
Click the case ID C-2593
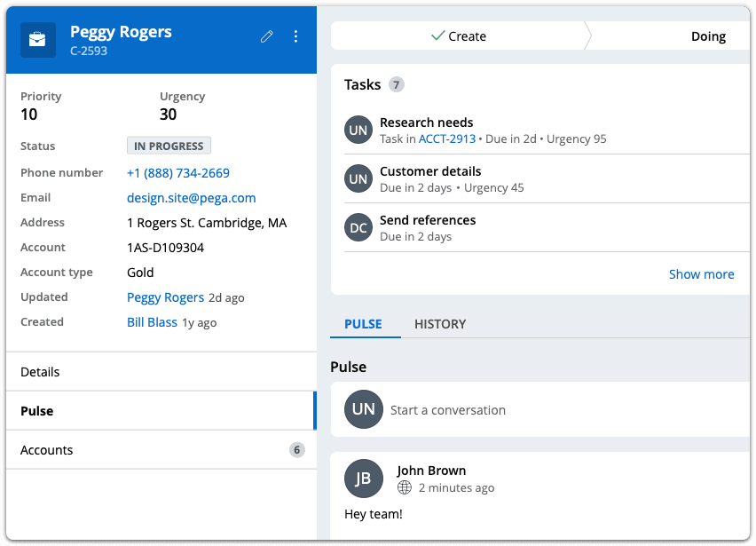tap(89, 51)
